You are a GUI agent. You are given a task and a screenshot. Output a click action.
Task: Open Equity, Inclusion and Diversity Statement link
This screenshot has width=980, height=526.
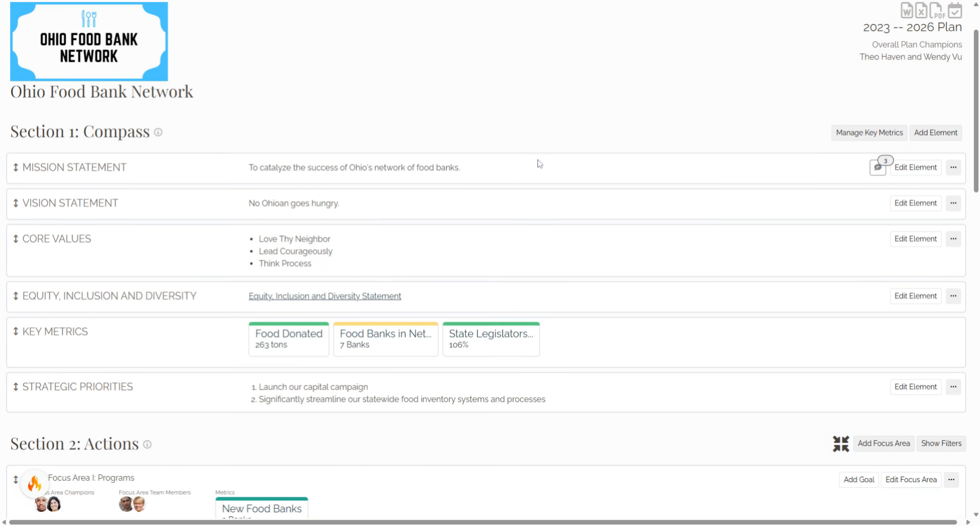pos(325,296)
